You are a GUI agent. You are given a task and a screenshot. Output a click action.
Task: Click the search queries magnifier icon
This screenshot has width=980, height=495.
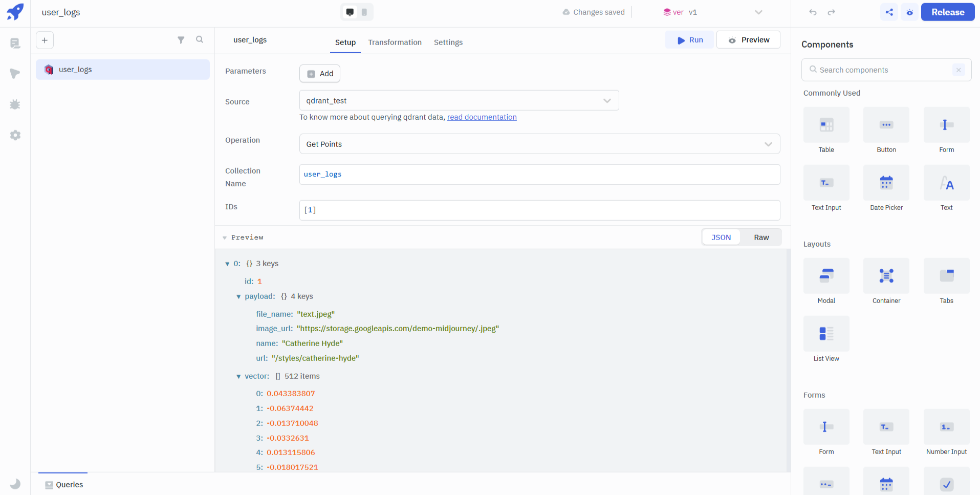click(200, 40)
